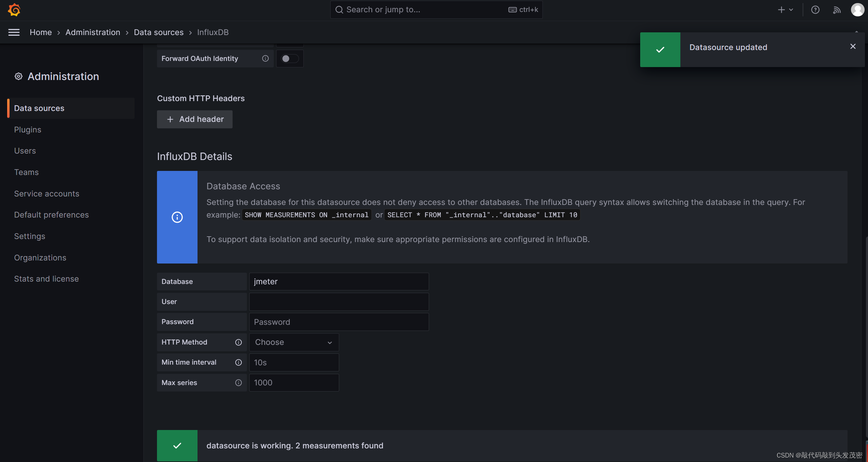Image resolution: width=868 pixels, height=462 pixels.
Task: Click the Forward OAuth Identity info icon
Action: click(265, 59)
